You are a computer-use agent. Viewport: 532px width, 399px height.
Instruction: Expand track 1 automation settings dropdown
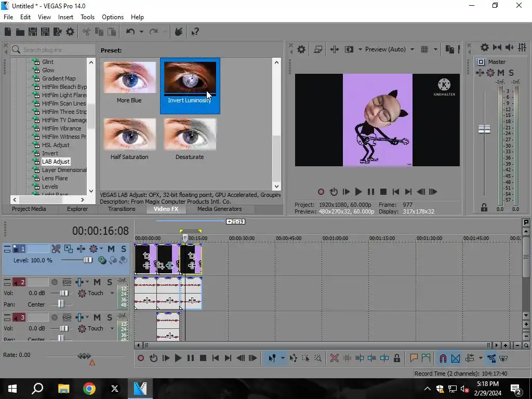101,249
